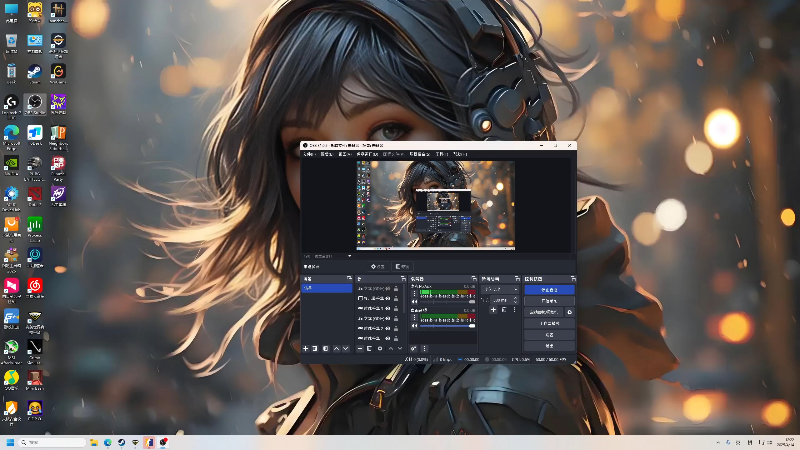The height and width of the screenshot is (450, 800).
Task: Open the Tools menu in OBS menu bar
Action: (441, 154)
